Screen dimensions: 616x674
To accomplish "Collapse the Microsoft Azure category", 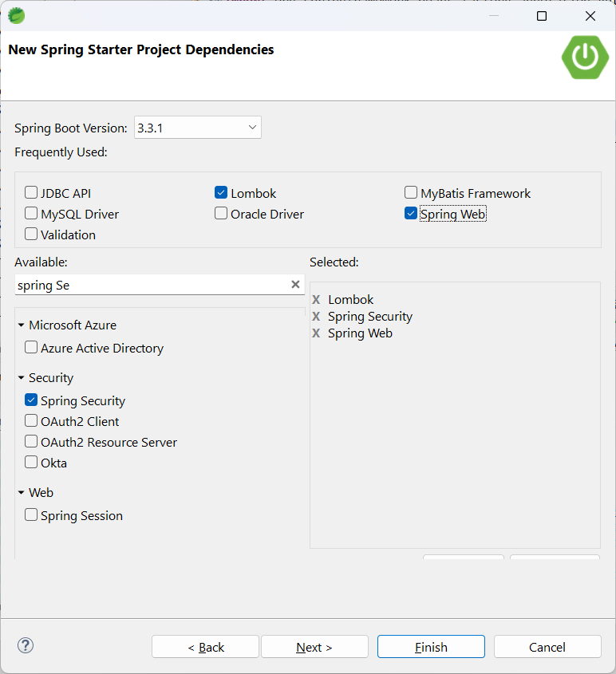I will [x=21, y=325].
